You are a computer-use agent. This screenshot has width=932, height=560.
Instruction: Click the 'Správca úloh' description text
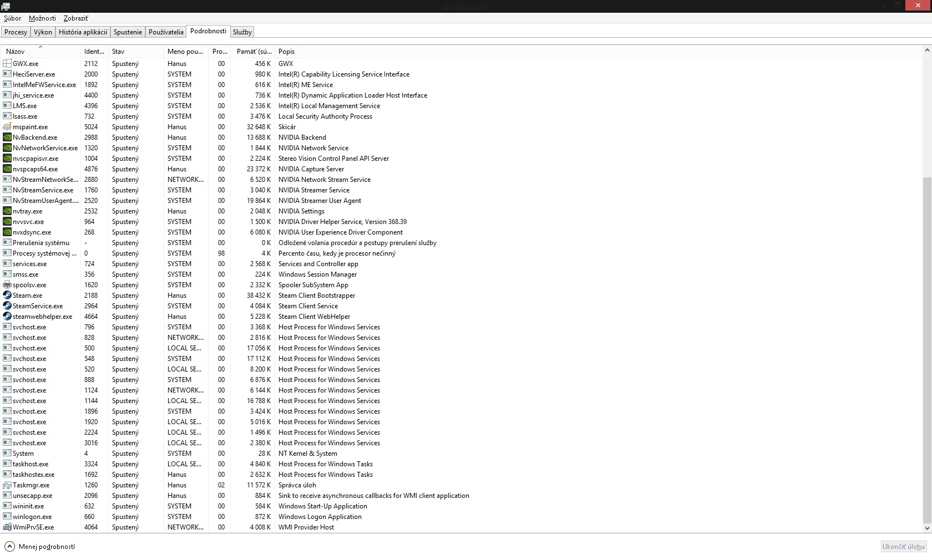pyautogui.click(x=297, y=485)
